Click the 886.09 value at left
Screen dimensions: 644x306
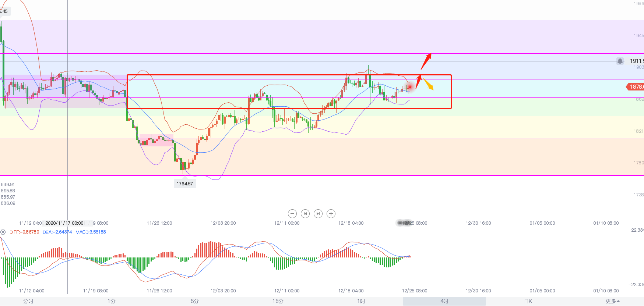pyautogui.click(x=8, y=203)
